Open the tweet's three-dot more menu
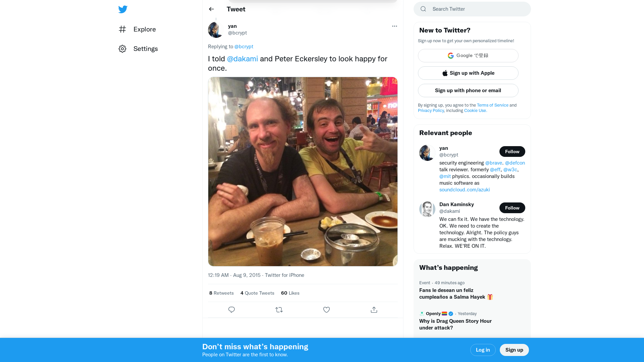Image resolution: width=644 pixels, height=362 pixels. 394,26
